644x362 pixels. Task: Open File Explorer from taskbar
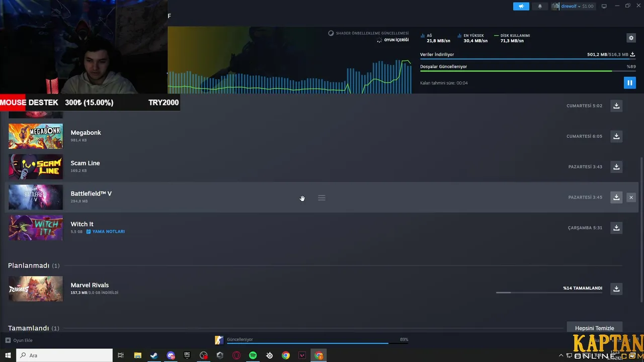tap(137, 355)
